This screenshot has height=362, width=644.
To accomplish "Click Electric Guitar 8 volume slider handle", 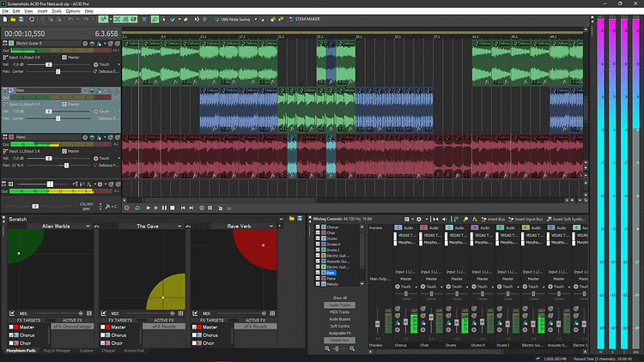I will [48, 64].
